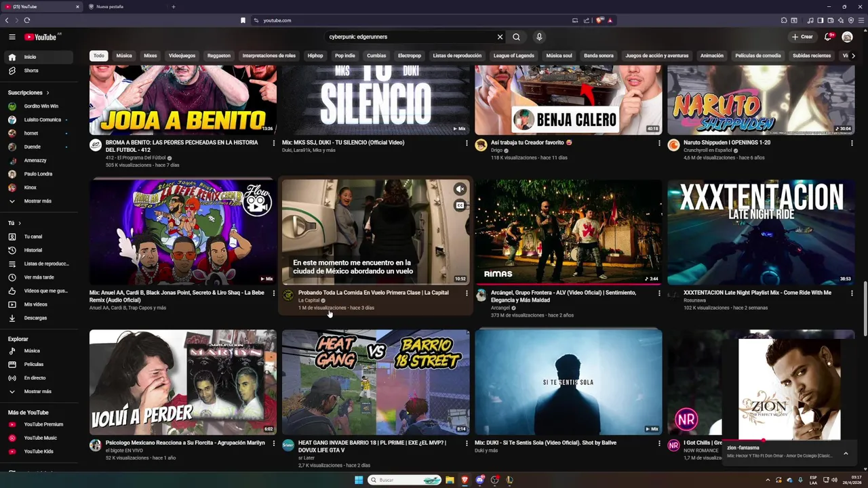Expand Mostrar más under Suscripciones
Viewport: 868px width, 488px height.
click(x=38, y=201)
